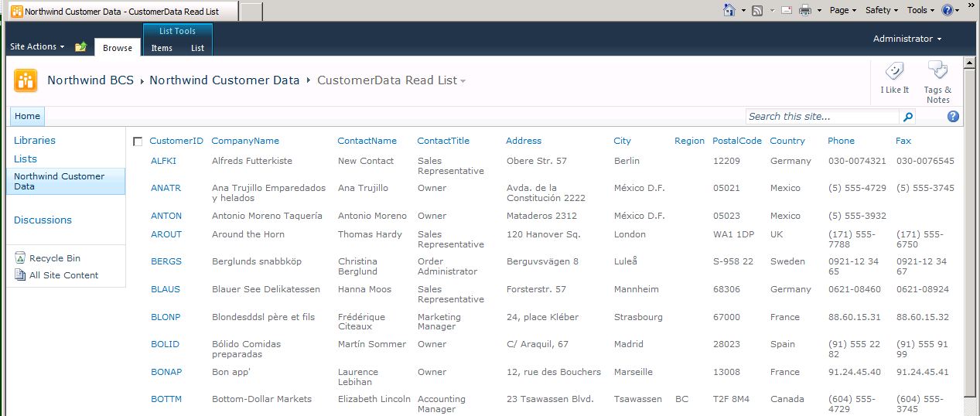
Task: Sort by the Fax column header
Action: [903, 141]
